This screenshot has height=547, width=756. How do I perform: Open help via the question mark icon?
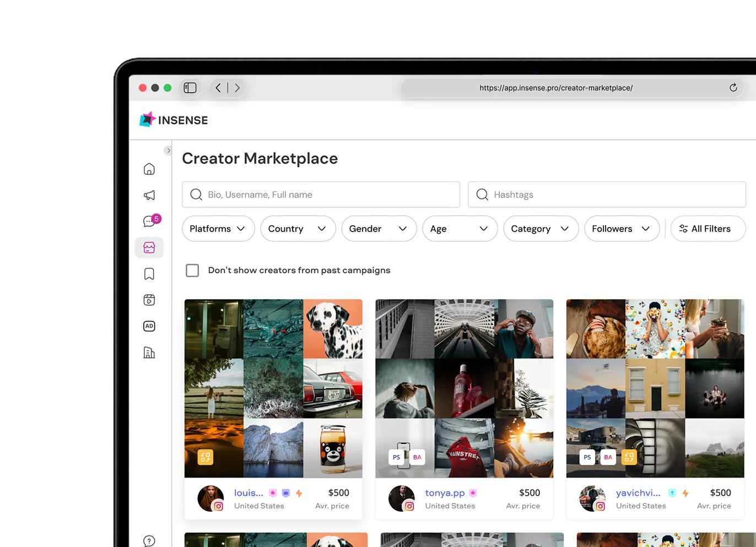149,541
